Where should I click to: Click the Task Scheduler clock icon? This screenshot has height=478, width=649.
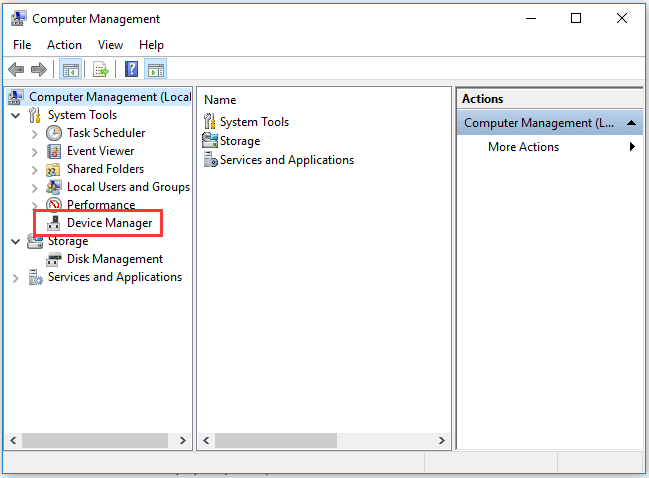pyautogui.click(x=54, y=133)
